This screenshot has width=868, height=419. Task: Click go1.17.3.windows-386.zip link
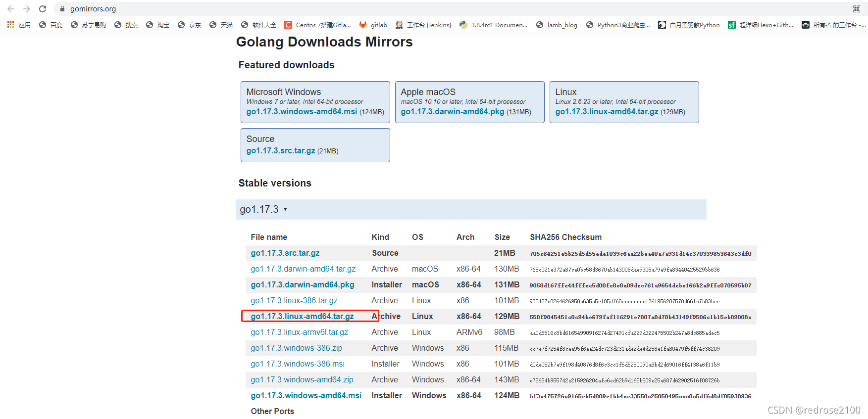click(297, 348)
